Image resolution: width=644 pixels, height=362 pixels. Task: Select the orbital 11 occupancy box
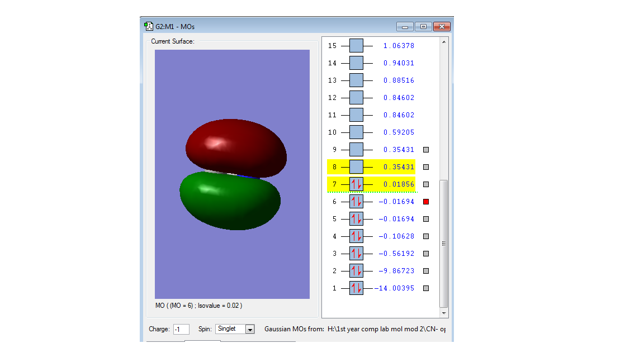tap(356, 115)
